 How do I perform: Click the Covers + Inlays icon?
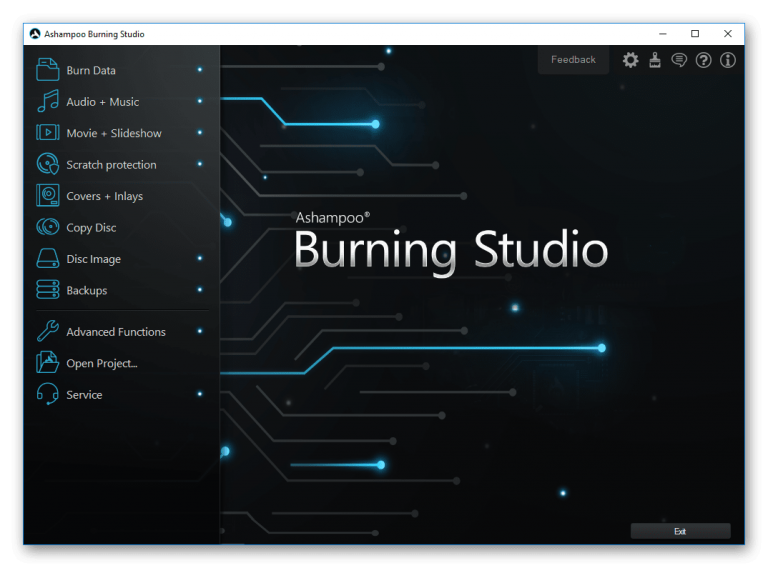click(x=48, y=195)
